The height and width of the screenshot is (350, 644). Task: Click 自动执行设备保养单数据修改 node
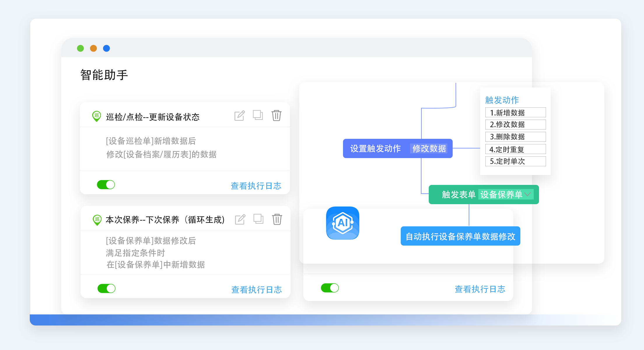pos(460,236)
